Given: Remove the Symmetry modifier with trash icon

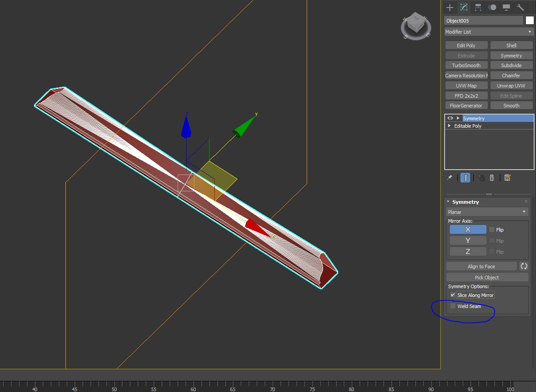Looking at the screenshot, I should point(492,177).
